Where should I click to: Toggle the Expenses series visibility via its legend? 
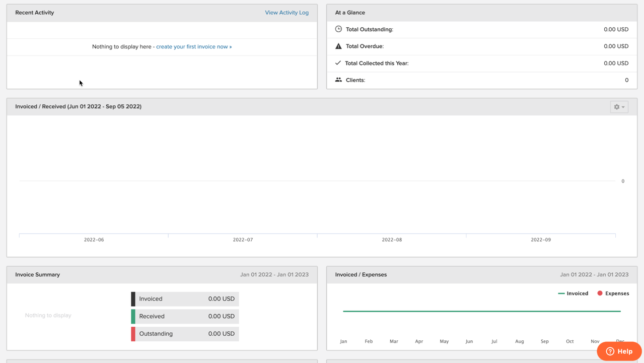(613, 293)
